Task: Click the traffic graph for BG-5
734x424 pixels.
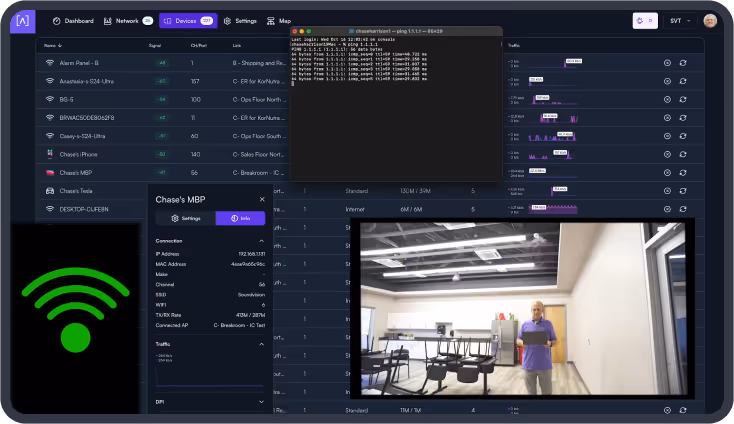Action: 554,100
